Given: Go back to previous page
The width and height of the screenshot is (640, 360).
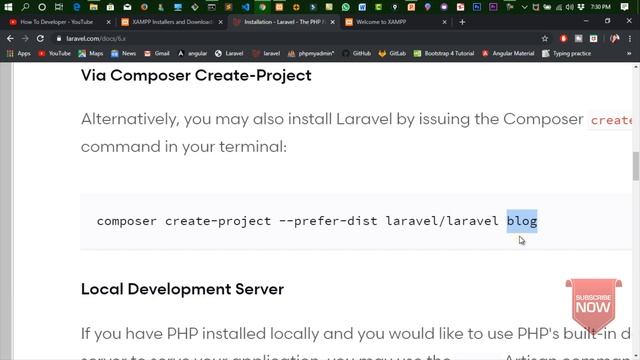Looking at the screenshot, I should click(x=10, y=38).
